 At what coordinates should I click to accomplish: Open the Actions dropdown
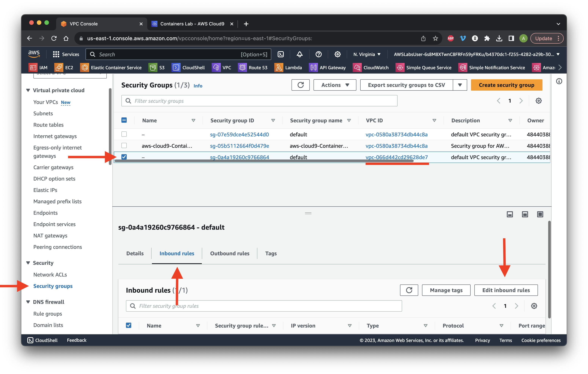coord(335,85)
